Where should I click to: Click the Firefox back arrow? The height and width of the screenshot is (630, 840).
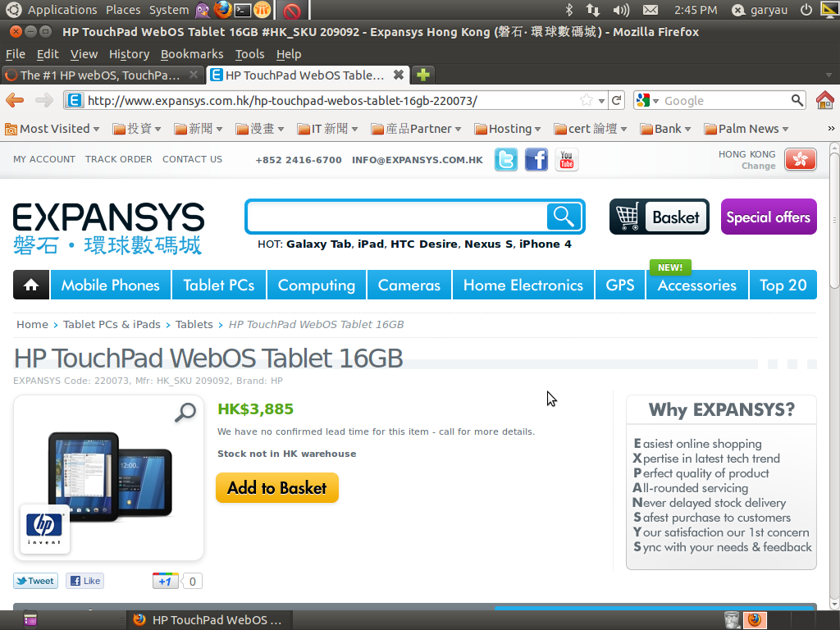(15, 100)
